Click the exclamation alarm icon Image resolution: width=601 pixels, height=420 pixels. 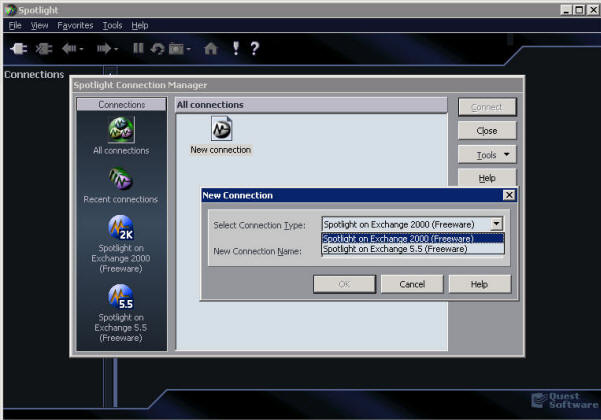(x=236, y=48)
